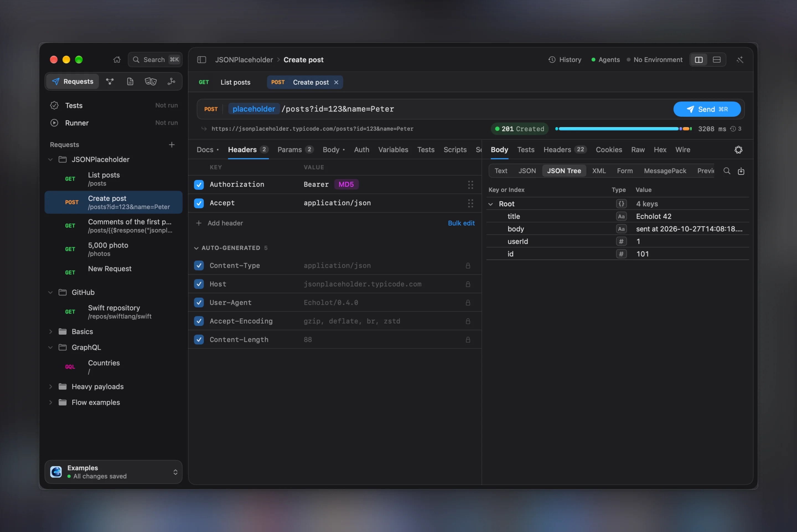Open the flow graph icon in sidebar toolbar
Image resolution: width=797 pixels, height=532 pixels.
point(110,81)
